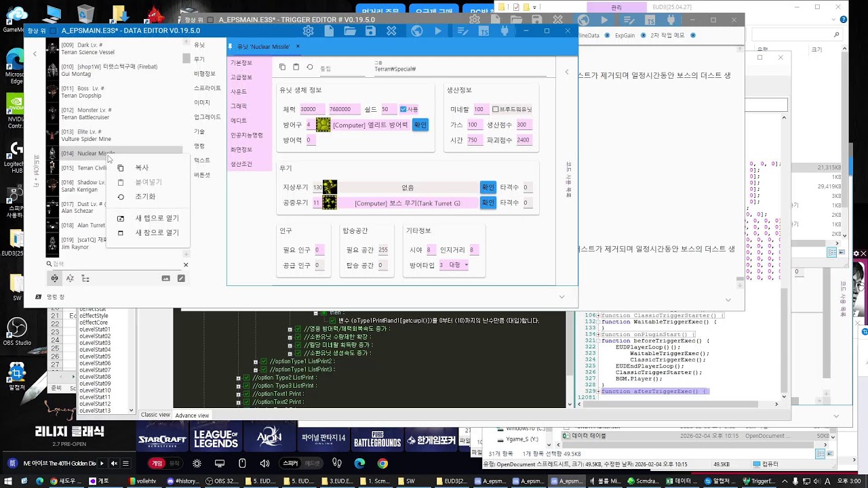868x488 pixels.
Task: Click globe icon in Data Editor toolbar
Action: [417, 31]
